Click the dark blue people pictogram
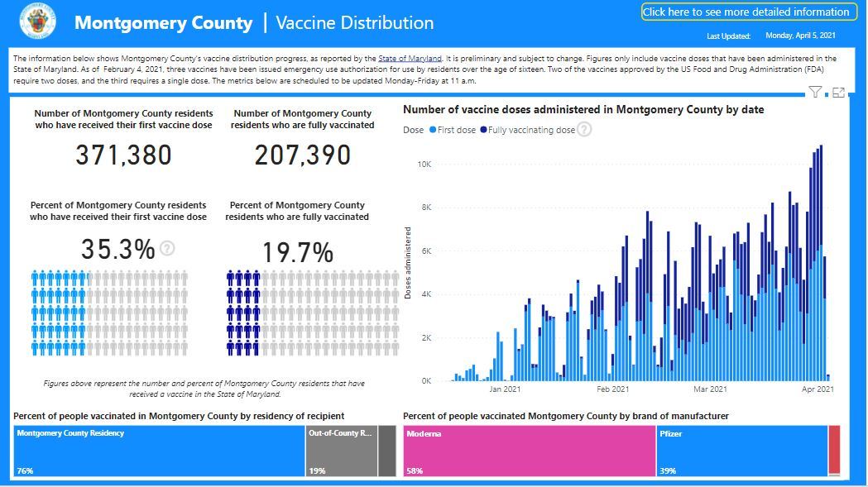This screenshot has width=868, height=487. click(300, 313)
